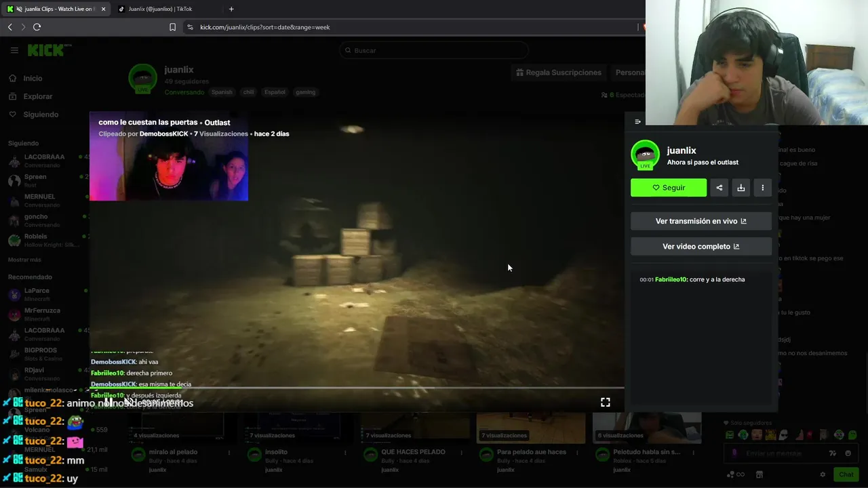Follow juanlix with the Seguir button
Screen dimensions: 868x488
669,188
